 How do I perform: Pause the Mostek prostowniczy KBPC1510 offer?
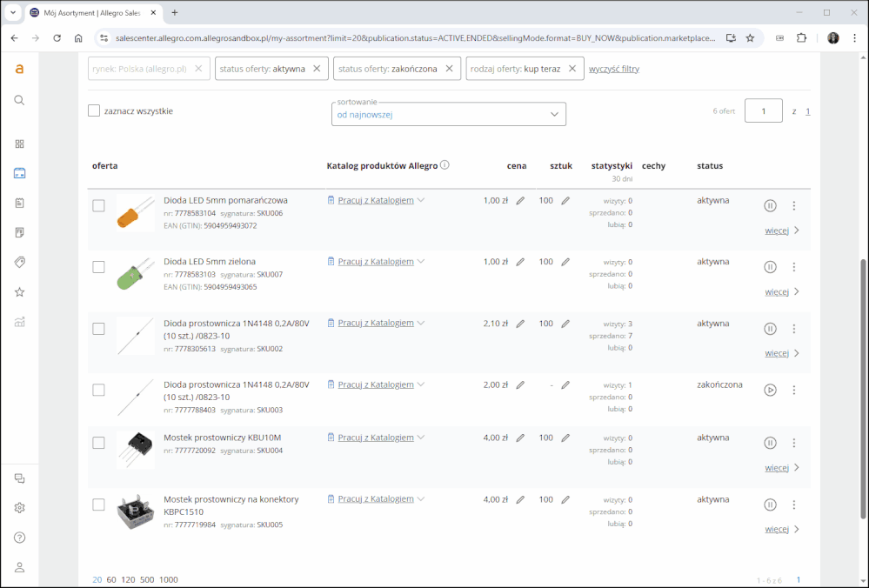pos(771,504)
